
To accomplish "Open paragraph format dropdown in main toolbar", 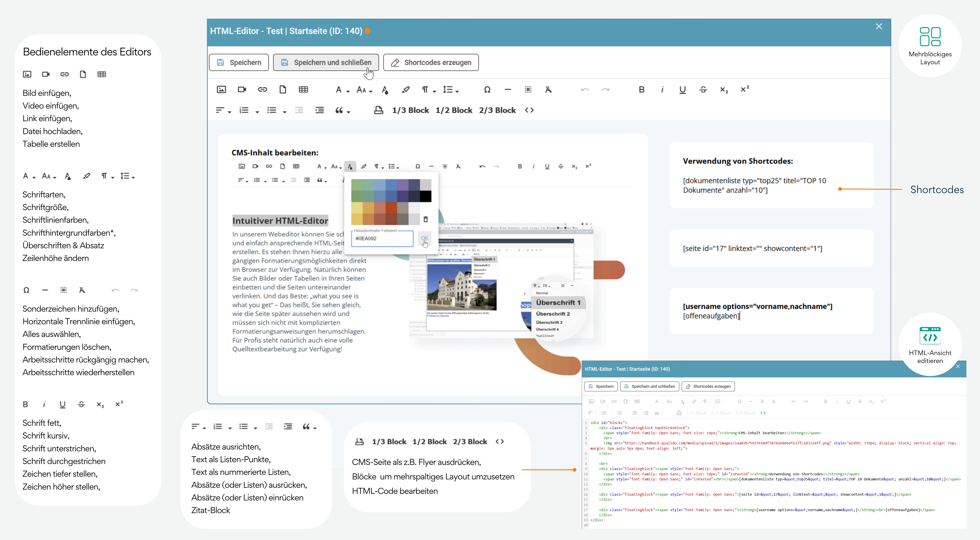I will (x=429, y=90).
